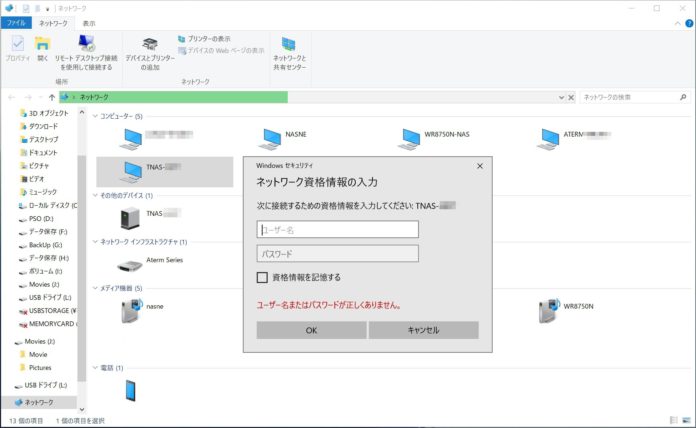Viewport: 696px width, 428px height.
Task: Open MEMORYCARD drive in sidebar
Action: (x=48, y=324)
